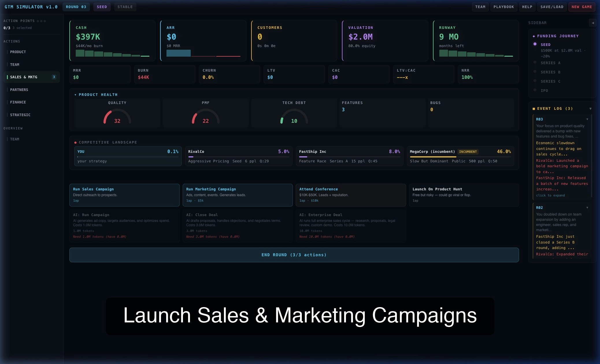Toggle the Run Sales Campaign action card
The image size is (600, 364).
124,195
